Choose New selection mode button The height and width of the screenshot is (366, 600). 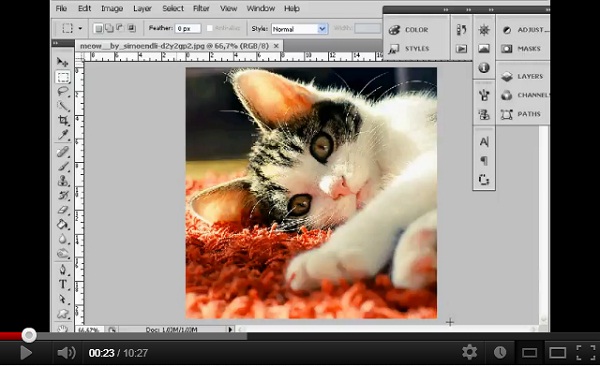point(98,28)
